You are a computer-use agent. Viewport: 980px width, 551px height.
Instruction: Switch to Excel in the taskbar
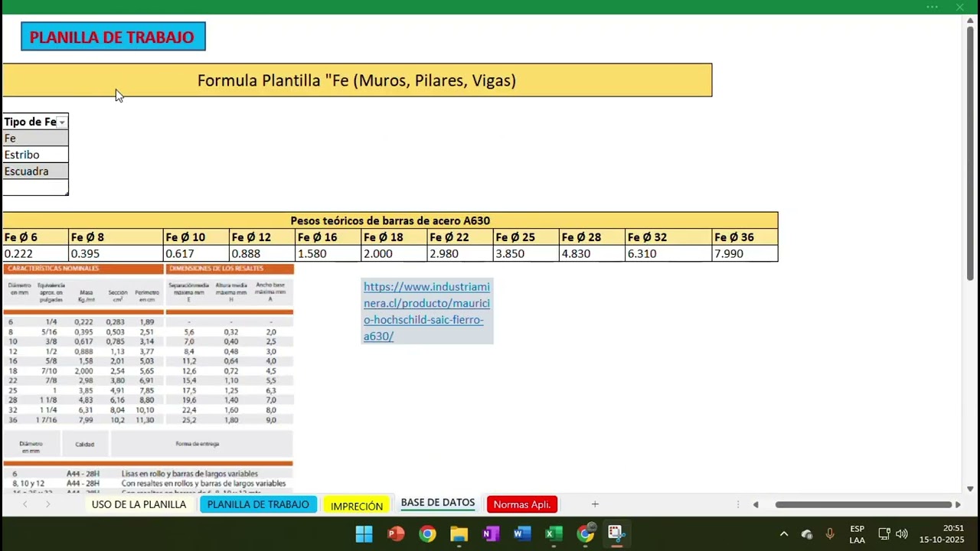pos(554,533)
